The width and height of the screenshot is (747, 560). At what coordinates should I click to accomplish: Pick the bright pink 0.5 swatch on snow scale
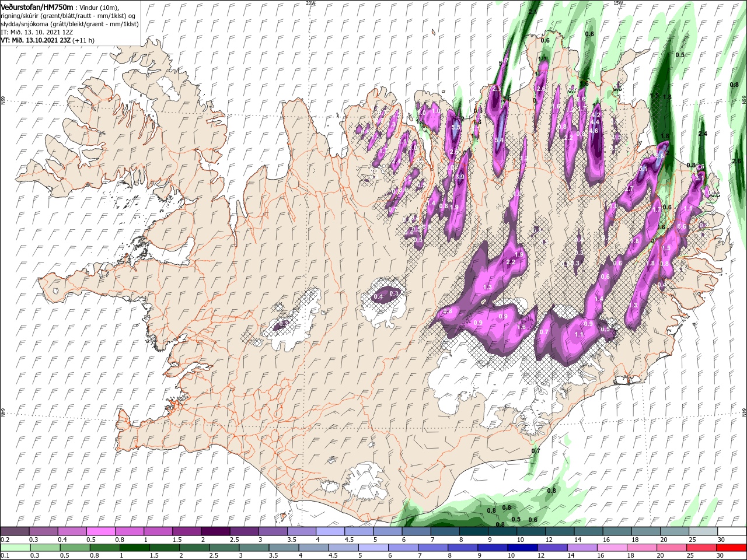tap(100, 531)
